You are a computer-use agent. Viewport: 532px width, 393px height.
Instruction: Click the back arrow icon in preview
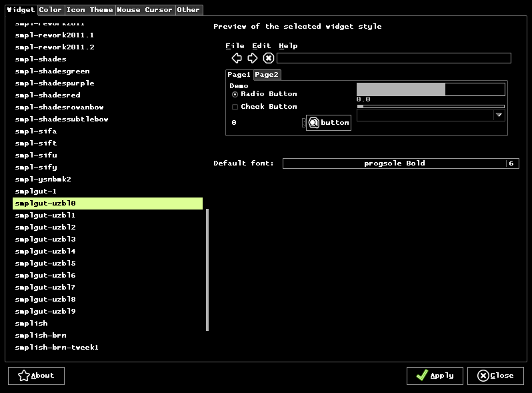pyautogui.click(x=237, y=58)
